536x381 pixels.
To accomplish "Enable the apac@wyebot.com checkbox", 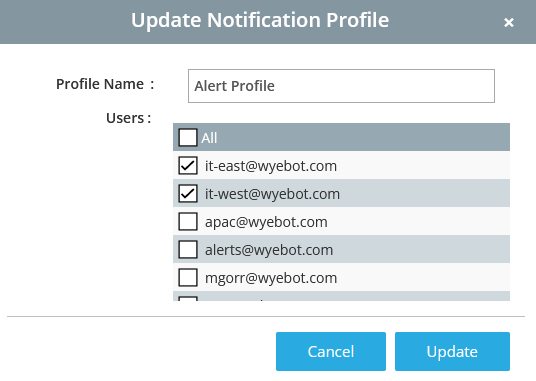I will (188, 221).
